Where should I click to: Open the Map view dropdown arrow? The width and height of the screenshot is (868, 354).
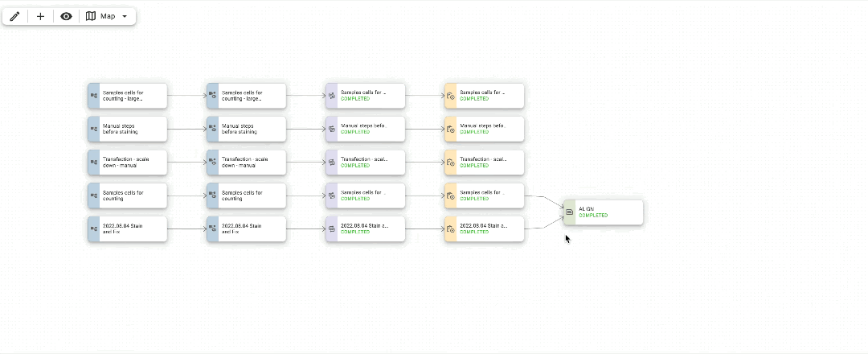(125, 16)
